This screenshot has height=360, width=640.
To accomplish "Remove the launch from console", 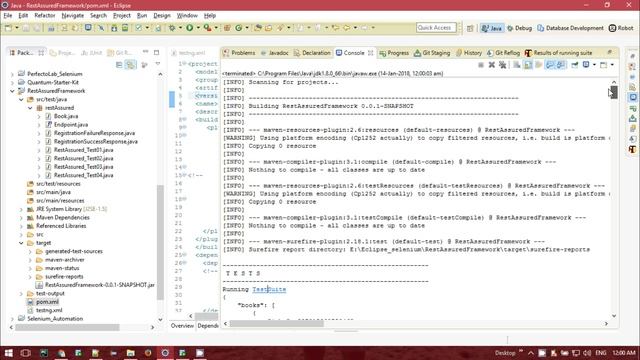I will [x=492, y=65].
